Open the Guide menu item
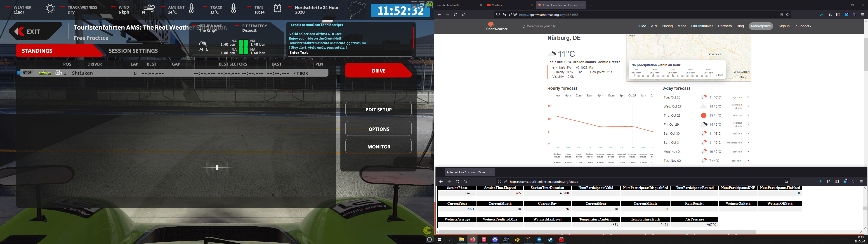Screen dimensions: 868x244 click(x=641, y=26)
